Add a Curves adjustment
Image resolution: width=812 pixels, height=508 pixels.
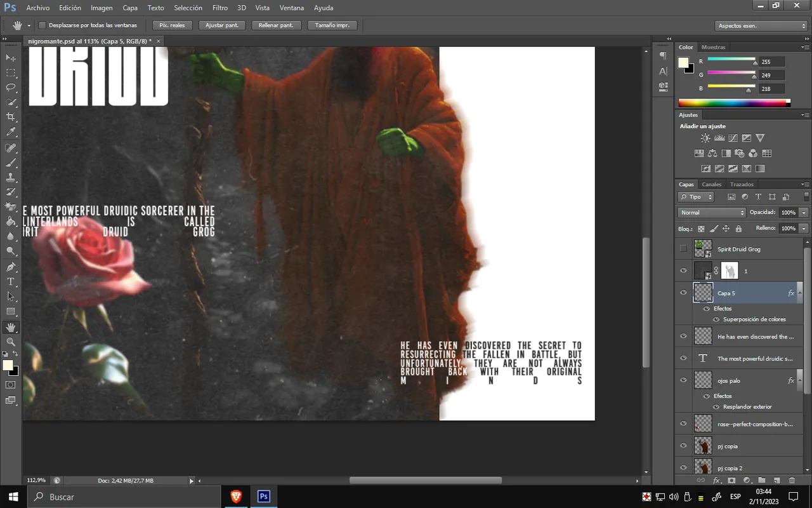tap(733, 138)
